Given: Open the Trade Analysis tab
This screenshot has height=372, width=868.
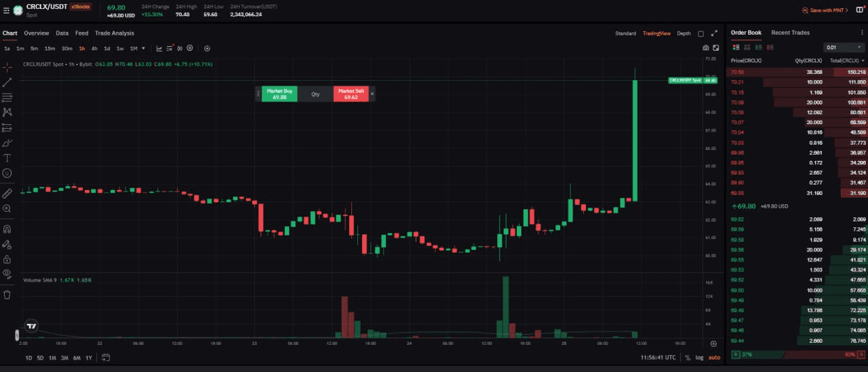Looking at the screenshot, I should [x=115, y=33].
